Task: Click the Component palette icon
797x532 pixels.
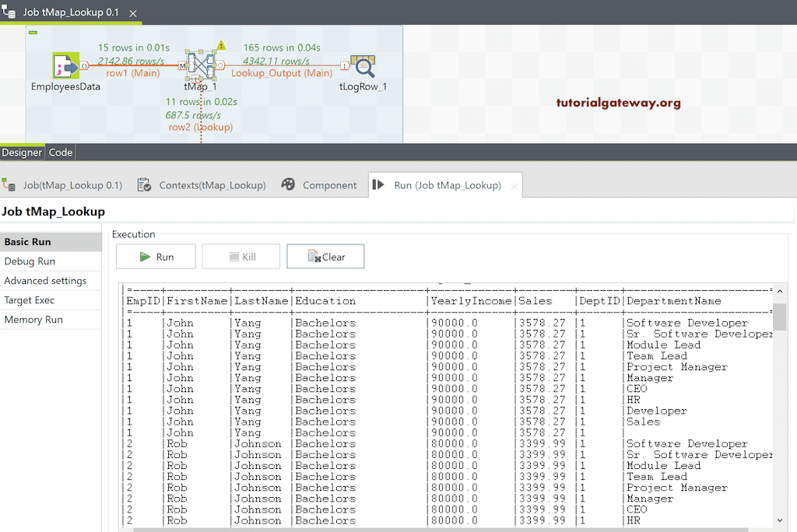Action: [x=288, y=185]
